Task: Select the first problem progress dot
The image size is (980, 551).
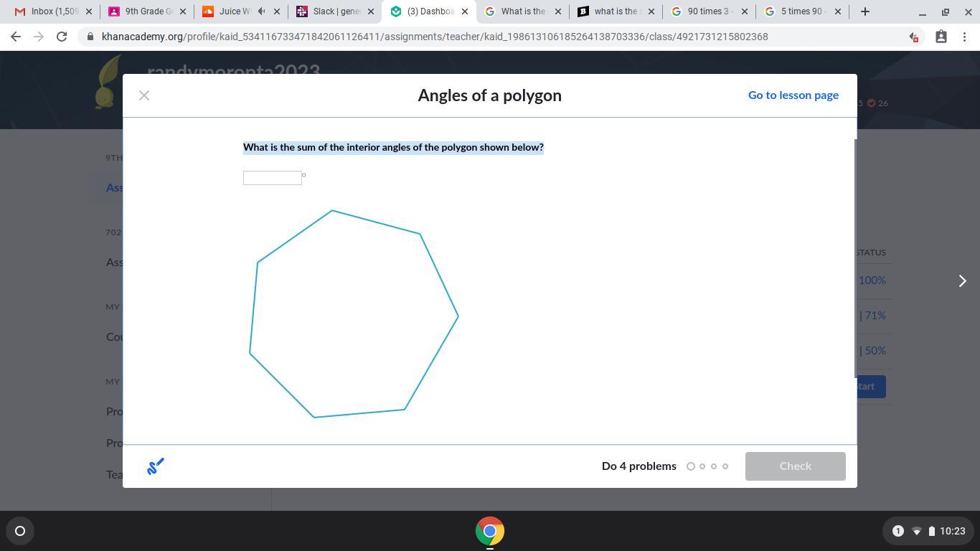Action: pos(691,466)
